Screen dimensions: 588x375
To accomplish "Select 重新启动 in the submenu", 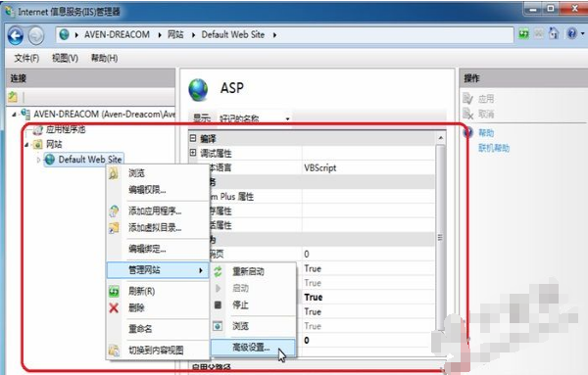I will point(248,271).
